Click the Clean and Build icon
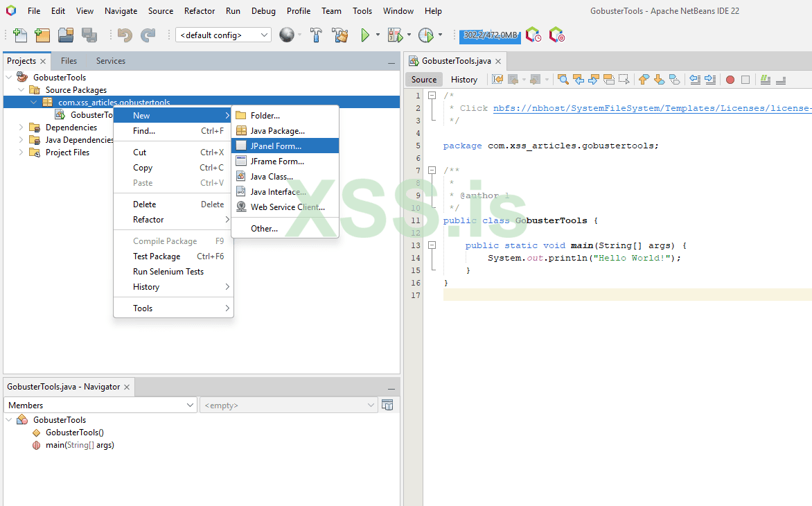The width and height of the screenshot is (812, 506). click(339, 35)
